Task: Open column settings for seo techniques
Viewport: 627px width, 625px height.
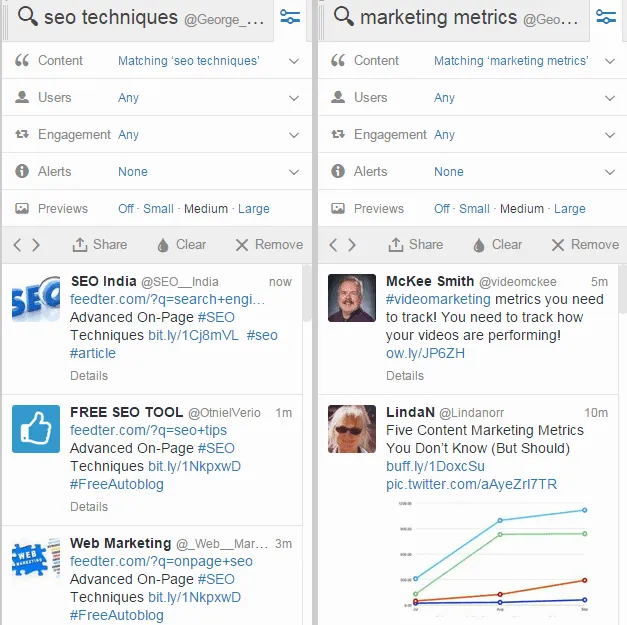Action: coord(290,17)
